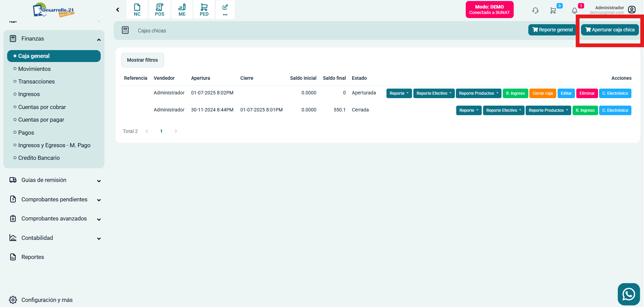
Task: Open Reporte Productos dropdown for Cerrada row
Action: pyautogui.click(x=548, y=110)
